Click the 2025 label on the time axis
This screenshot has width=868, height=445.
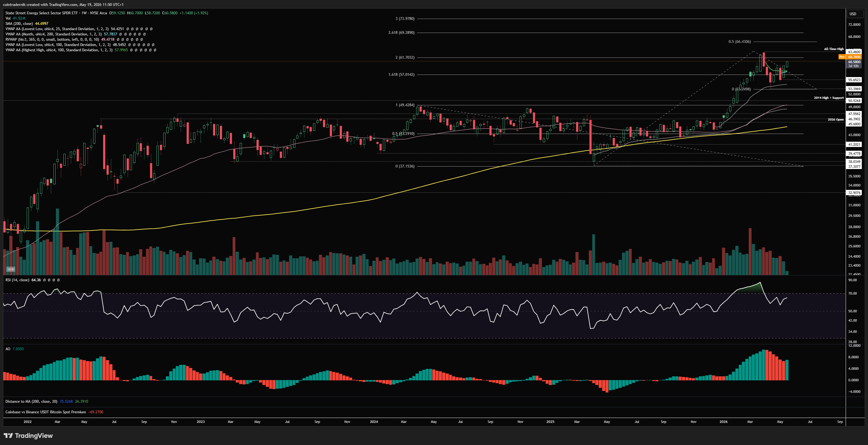(x=550, y=422)
